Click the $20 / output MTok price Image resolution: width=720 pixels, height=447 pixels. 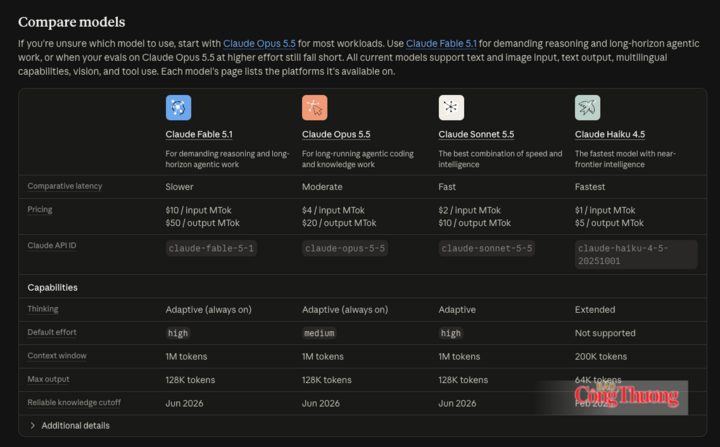(x=339, y=223)
